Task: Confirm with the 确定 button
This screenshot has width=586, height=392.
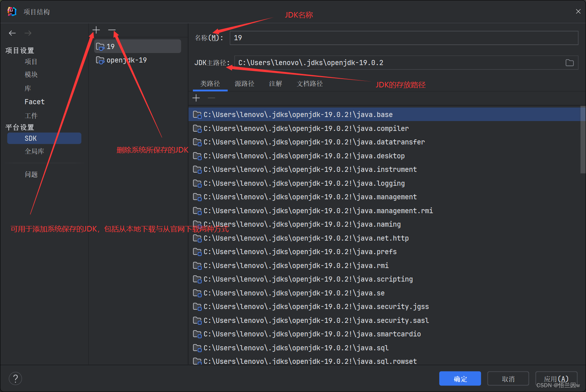Action: [460, 379]
